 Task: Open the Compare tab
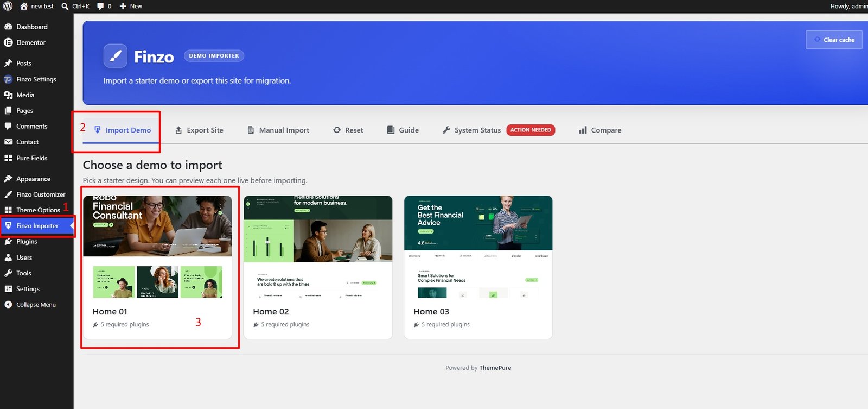coord(600,130)
